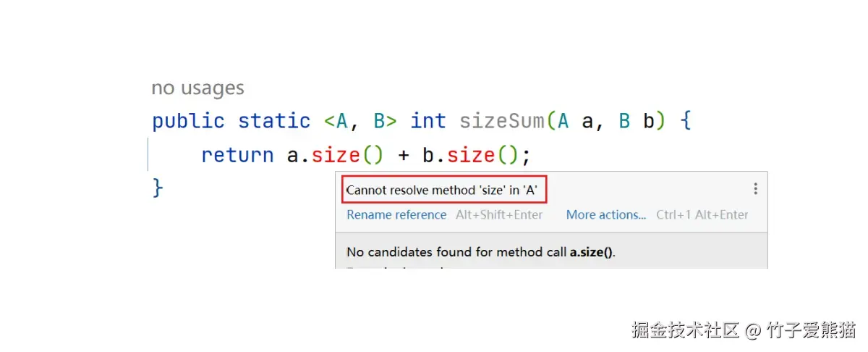Click the 'public' keyword
The width and height of the screenshot is (868, 352).
click(x=188, y=121)
